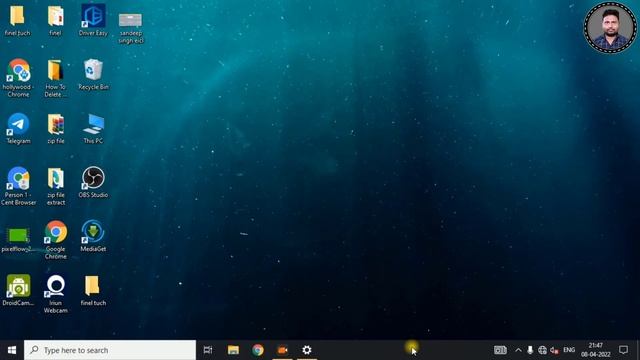Select the pixelflow green file icon
Image resolution: width=640 pixels, height=360 pixels.
tap(17, 236)
